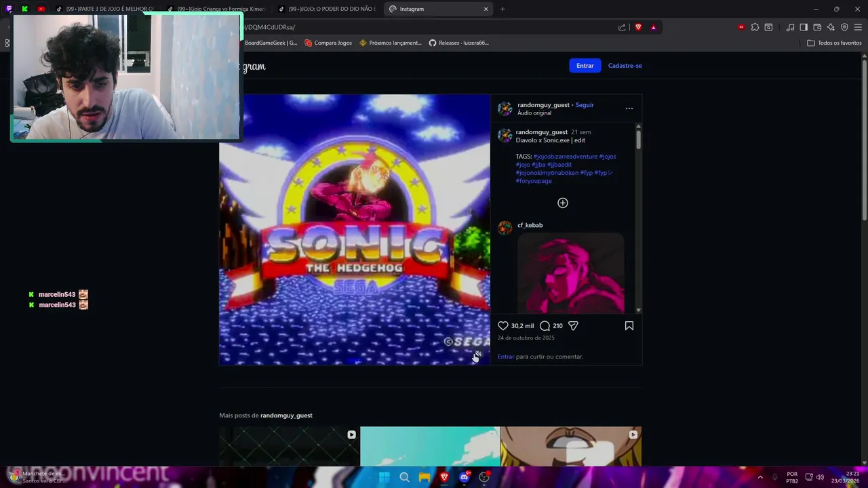Open the Releases GitHub bookmark
This screenshot has height=488, width=868.
(459, 43)
